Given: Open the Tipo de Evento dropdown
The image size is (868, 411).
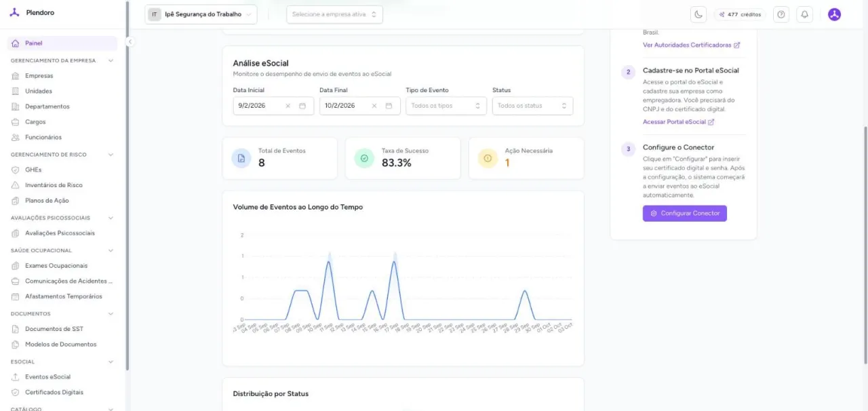Looking at the screenshot, I should (446, 106).
